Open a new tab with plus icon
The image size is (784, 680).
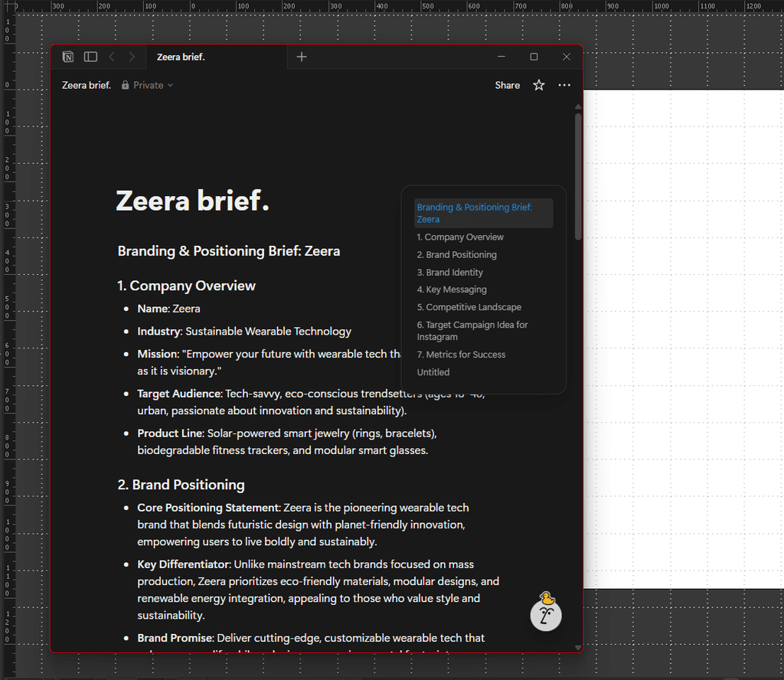click(x=302, y=57)
